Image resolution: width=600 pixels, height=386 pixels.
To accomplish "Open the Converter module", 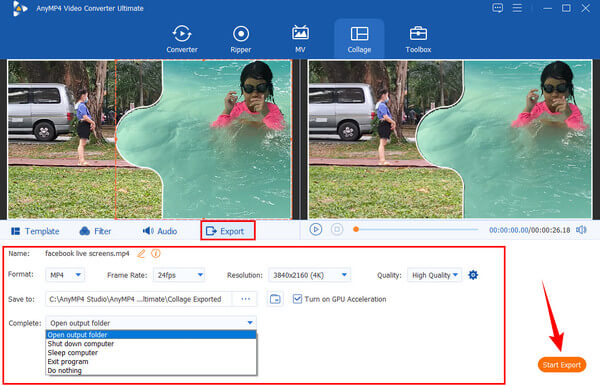I will pos(182,39).
